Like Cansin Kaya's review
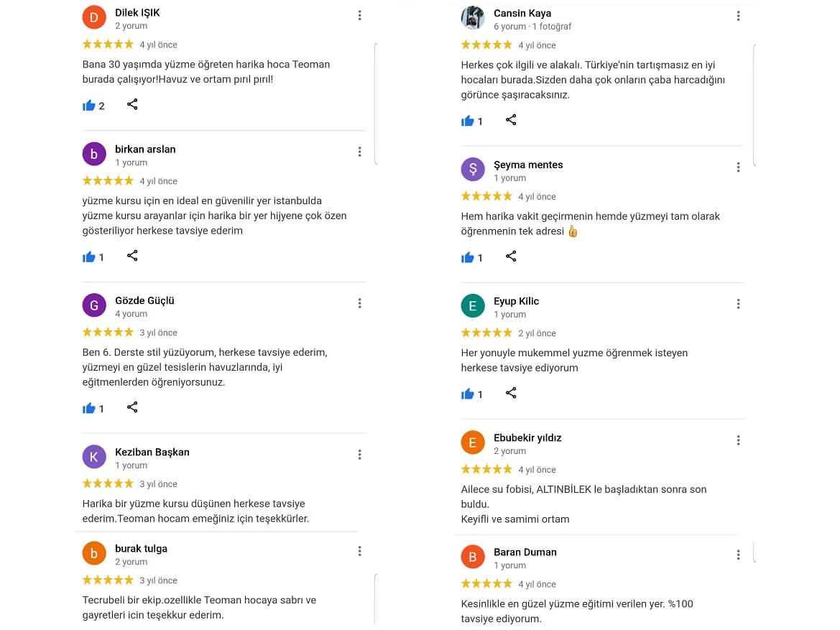Screen dimensions: 840x630 (468, 121)
